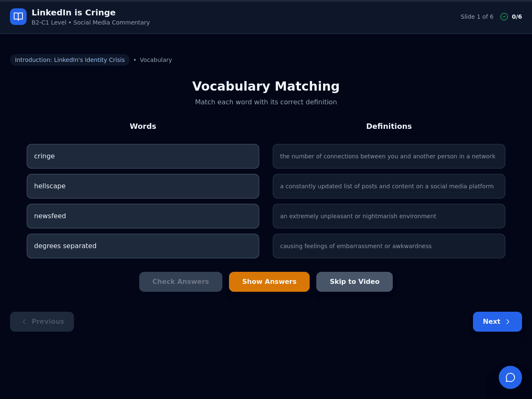Open the Introduction: LinkedIn's Identity Crisis tag
532x399 pixels.
coord(70,60)
